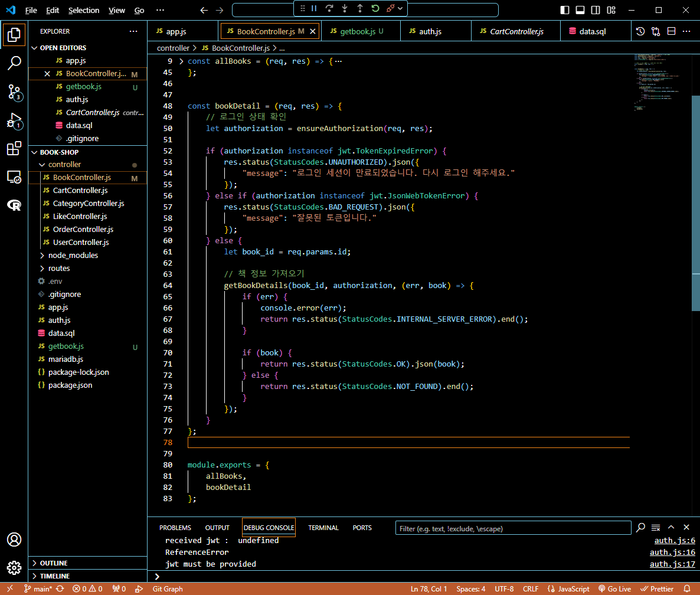Open Remote Explorer view
Image resolution: width=700 pixels, height=595 pixels.
(x=14, y=177)
